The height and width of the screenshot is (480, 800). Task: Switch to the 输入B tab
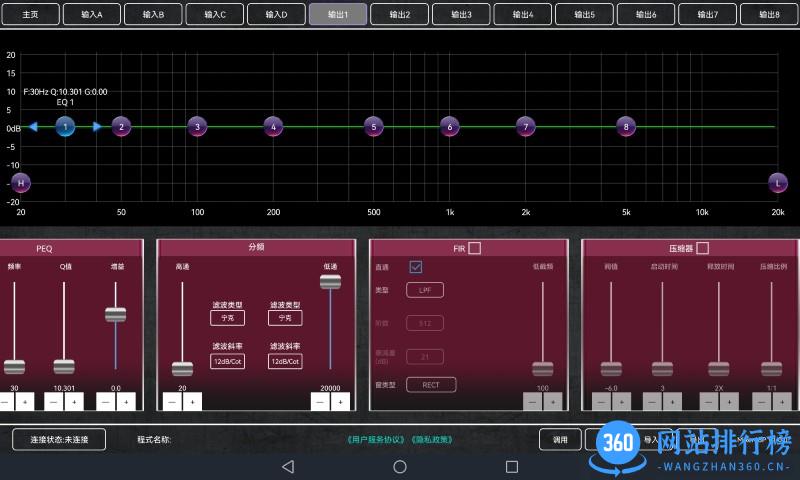pyautogui.click(x=153, y=14)
